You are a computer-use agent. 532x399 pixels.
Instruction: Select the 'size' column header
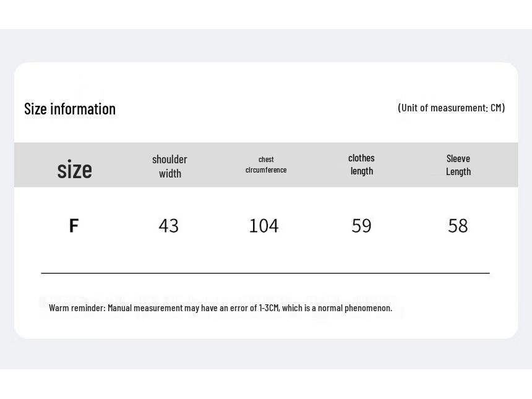[75, 169]
